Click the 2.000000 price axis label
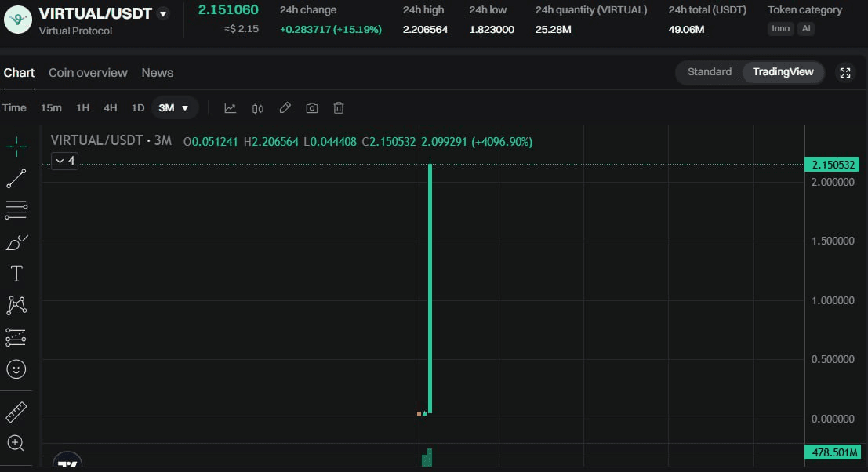The image size is (868, 472). pos(833,182)
